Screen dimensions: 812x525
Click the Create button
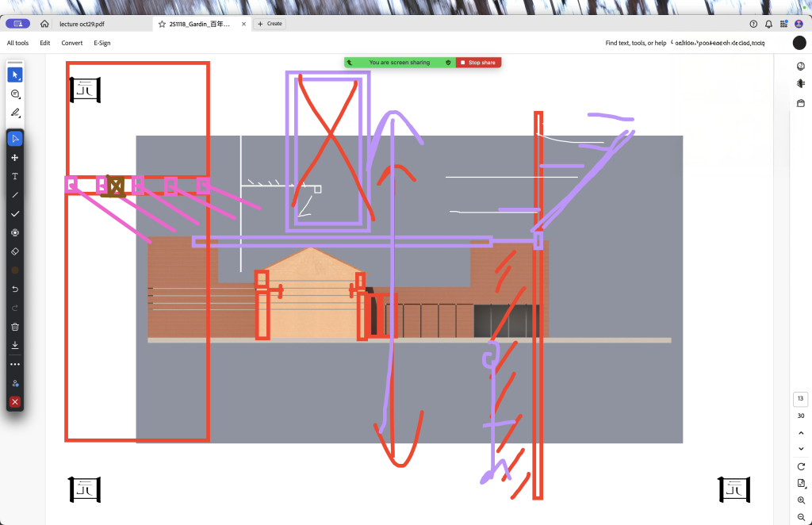[270, 24]
